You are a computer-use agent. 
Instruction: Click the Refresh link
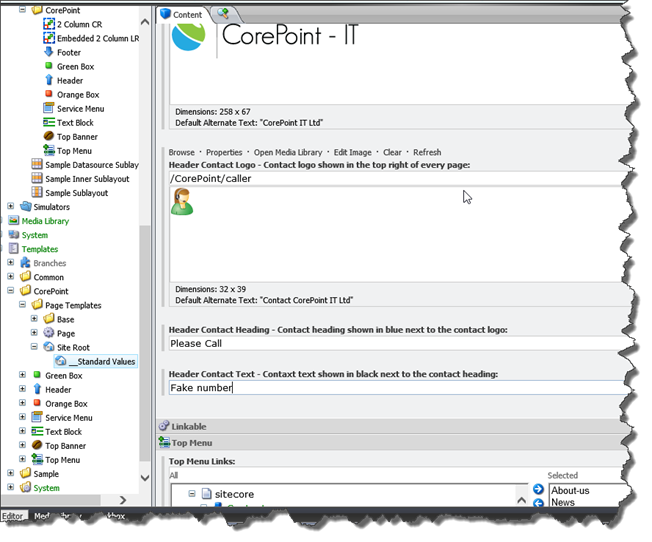point(427,153)
